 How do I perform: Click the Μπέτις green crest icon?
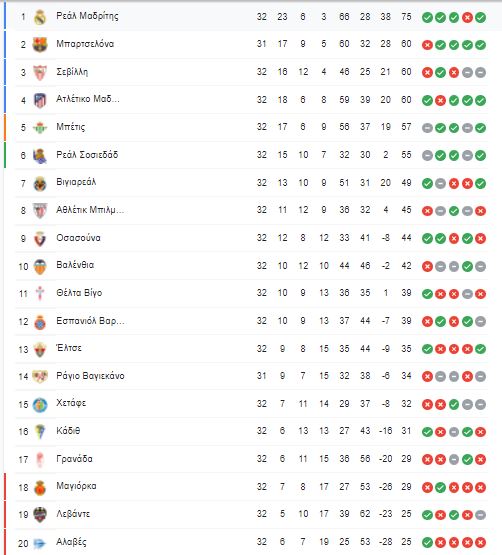click(x=40, y=128)
